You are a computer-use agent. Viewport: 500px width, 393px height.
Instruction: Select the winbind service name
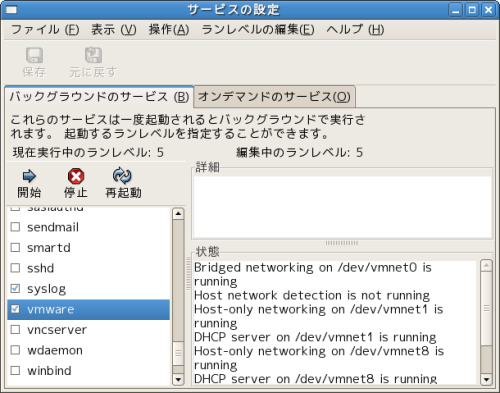pyautogui.click(x=49, y=371)
